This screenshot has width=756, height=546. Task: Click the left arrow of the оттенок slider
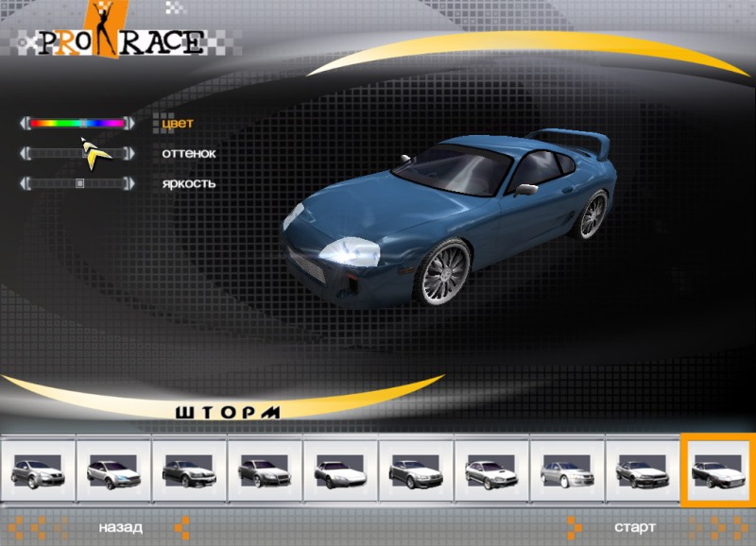coord(25,153)
